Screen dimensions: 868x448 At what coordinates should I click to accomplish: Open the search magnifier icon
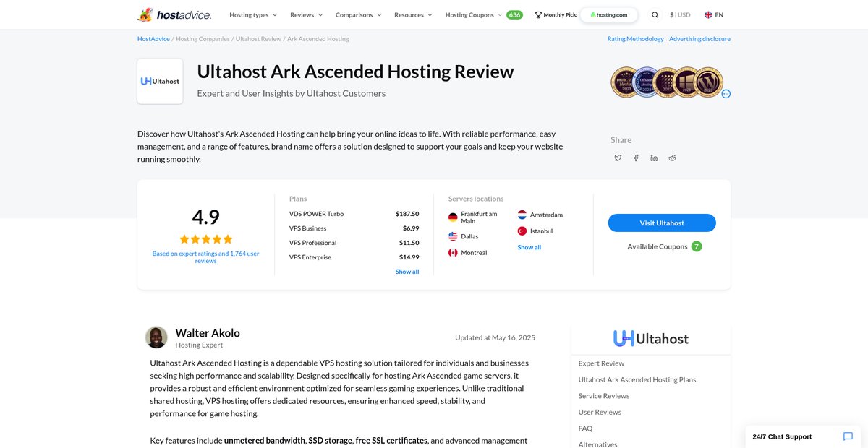pyautogui.click(x=655, y=14)
